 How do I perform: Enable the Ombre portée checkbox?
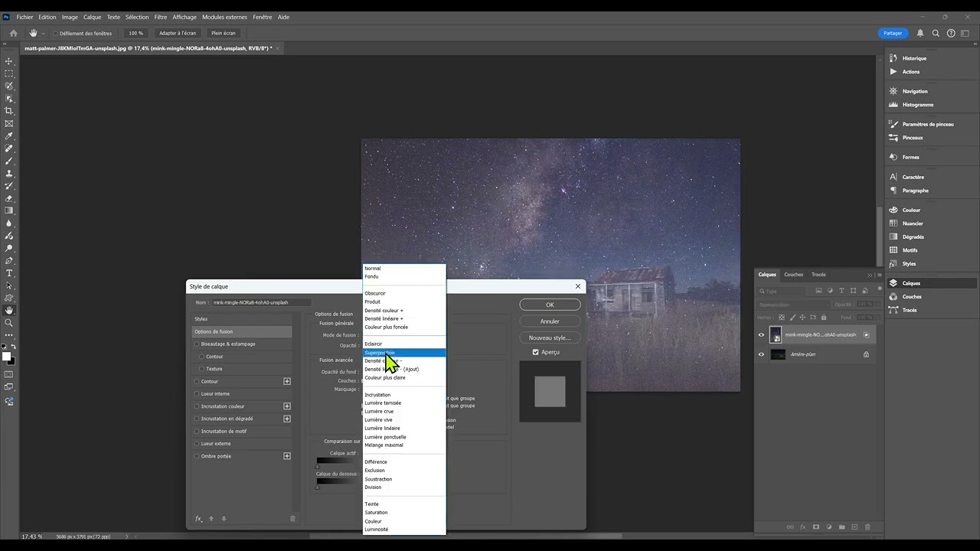[197, 456]
